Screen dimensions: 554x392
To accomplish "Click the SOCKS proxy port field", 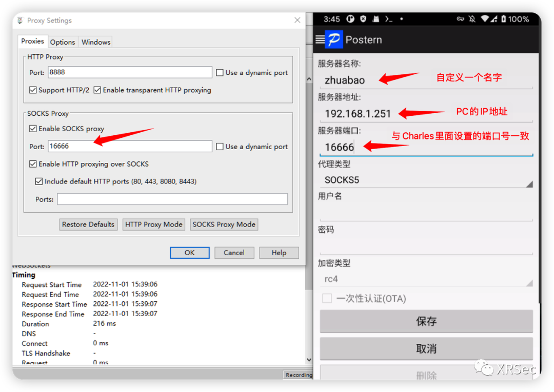I will pyautogui.click(x=130, y=147).
